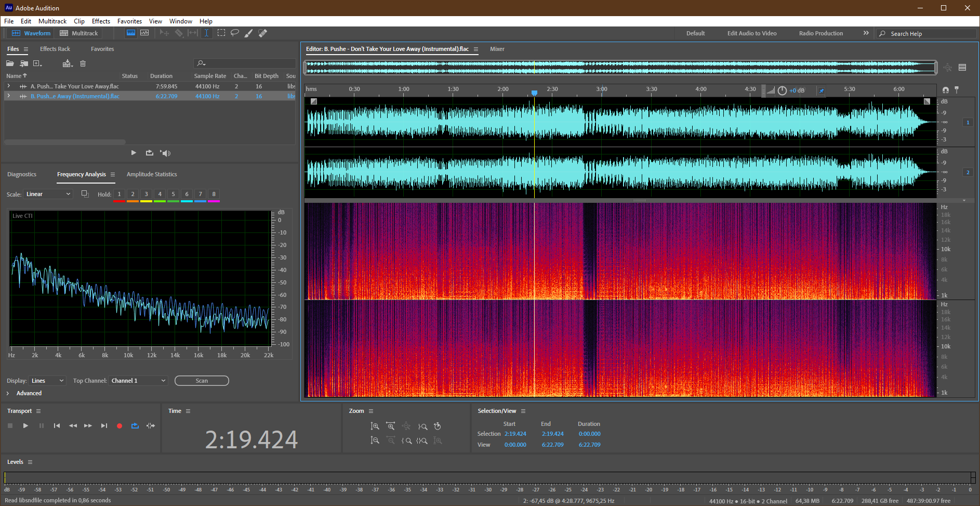Stop playback in Transport panel

point(10,425)
